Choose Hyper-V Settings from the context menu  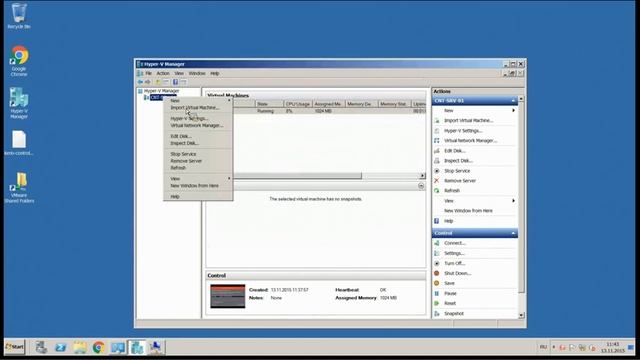[x=198, y=118]
